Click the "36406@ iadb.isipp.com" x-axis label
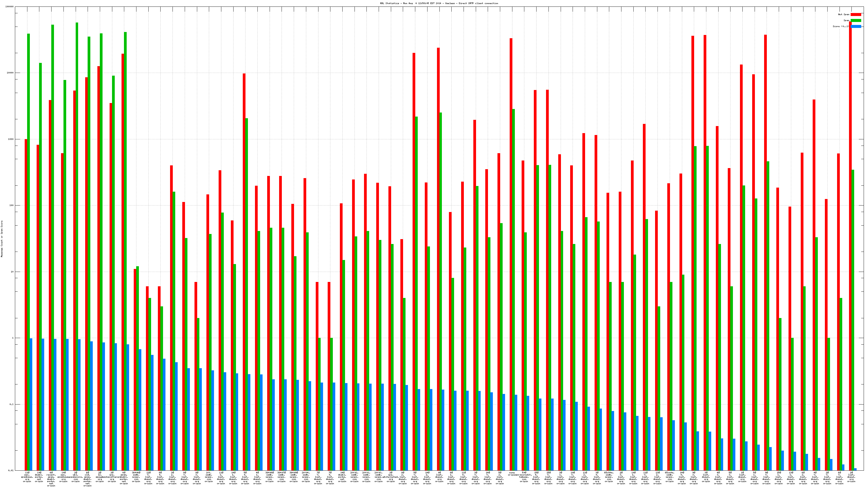The width and height of the screenshot is (868, 488). coord(136,477)
